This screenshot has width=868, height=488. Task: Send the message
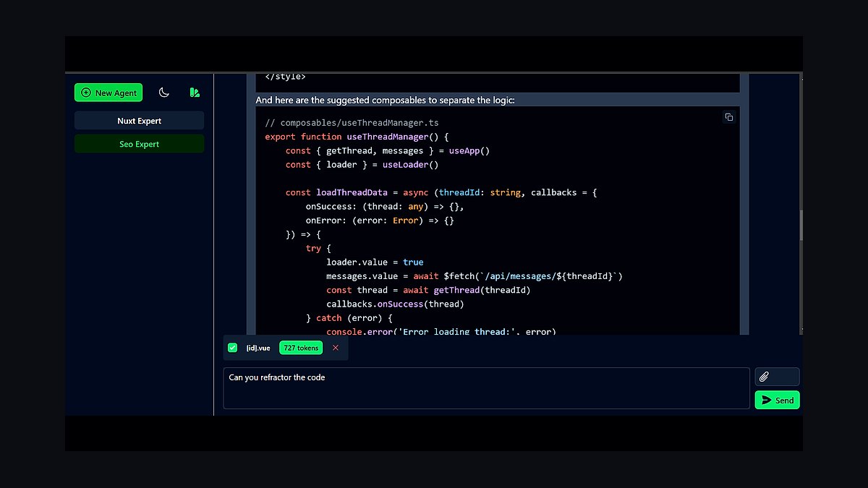[x=777, y=400]
